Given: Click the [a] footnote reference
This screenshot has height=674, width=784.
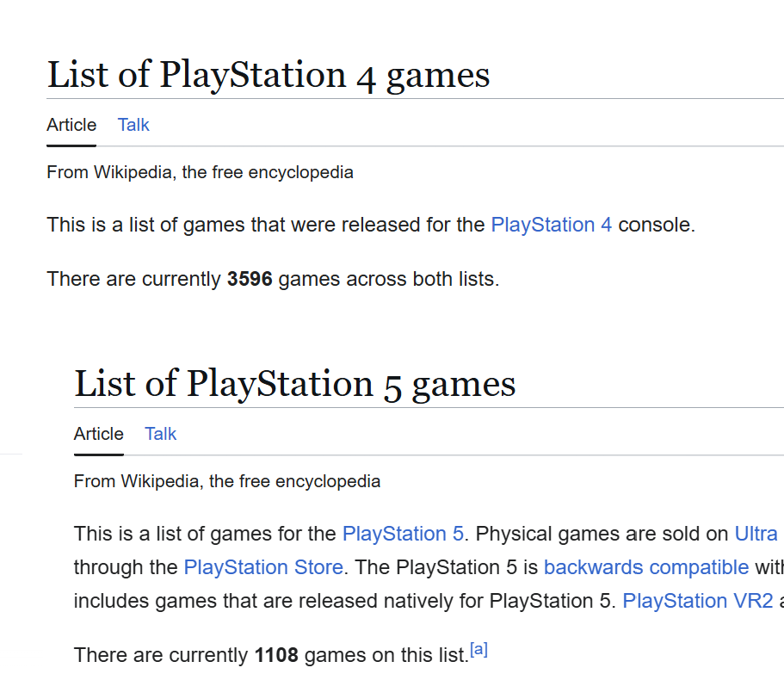Looking at the screenshot, I should (x=478, y=651).
